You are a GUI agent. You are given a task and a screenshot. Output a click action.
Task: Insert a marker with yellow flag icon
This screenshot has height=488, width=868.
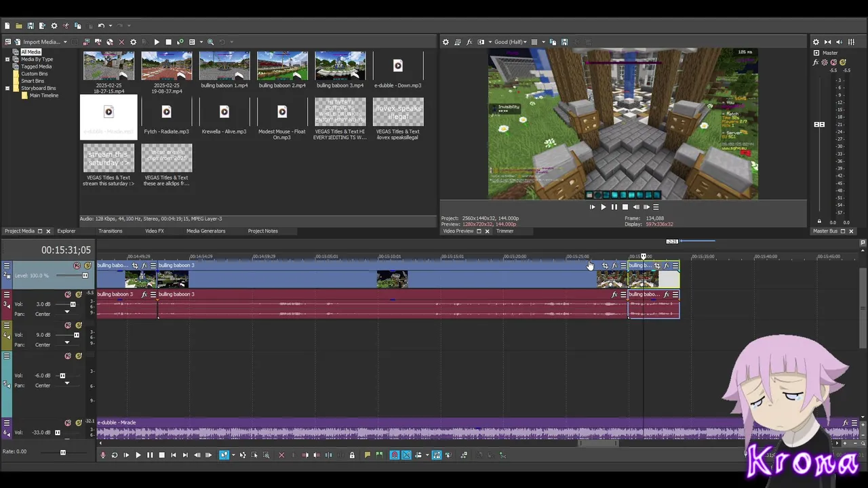pyautogui.click(x=368, y=455)
